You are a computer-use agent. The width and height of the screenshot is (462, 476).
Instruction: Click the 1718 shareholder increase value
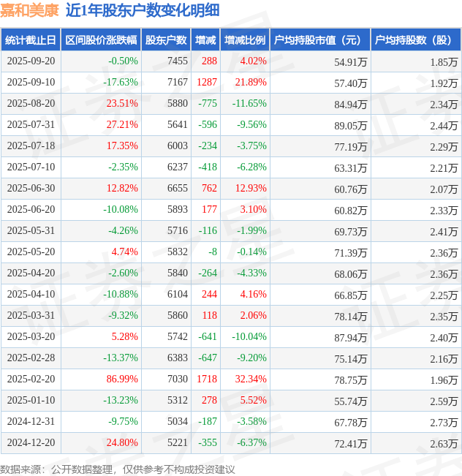click(207, 379)
